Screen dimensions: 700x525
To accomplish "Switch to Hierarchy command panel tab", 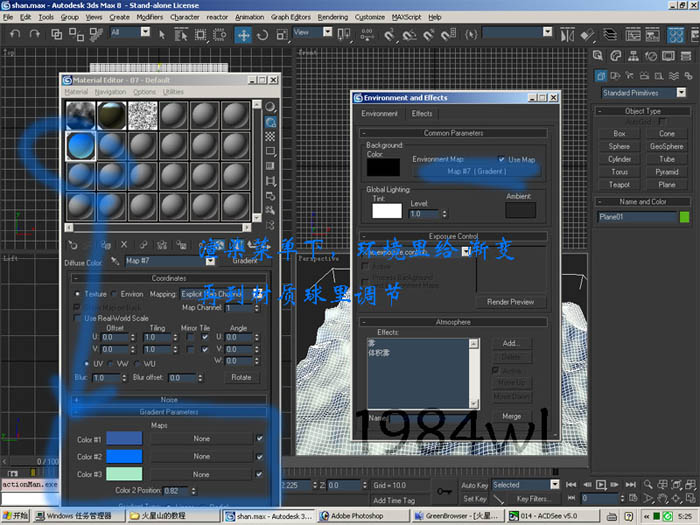I will coord(633,56).
